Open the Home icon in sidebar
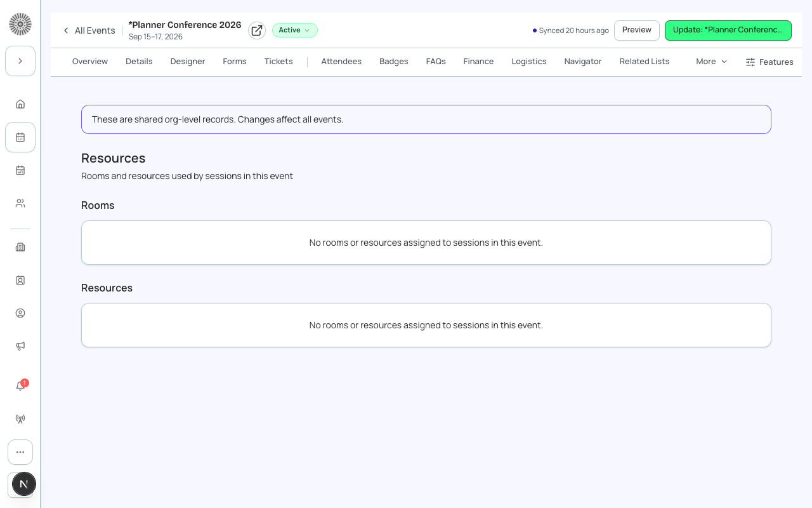 [x=20, y=104]
